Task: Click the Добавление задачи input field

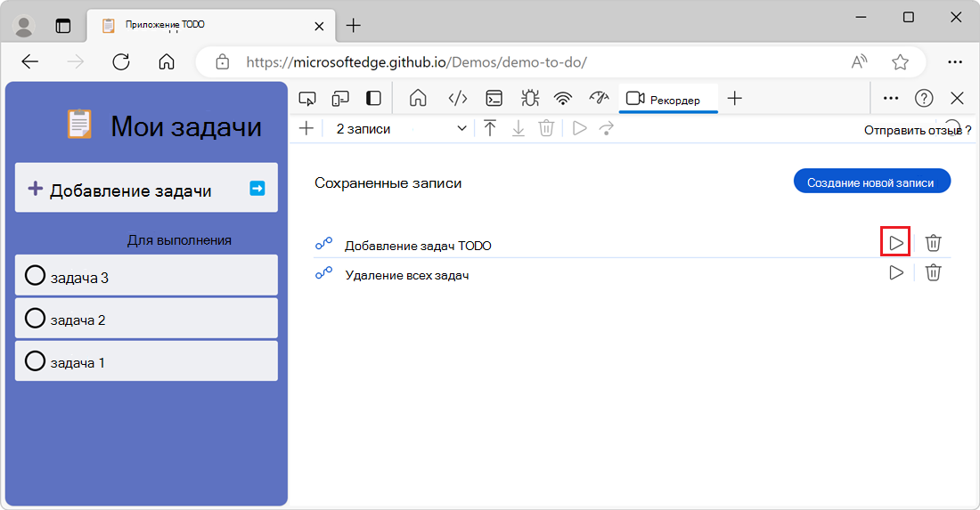Action: [x=145, y=190]
